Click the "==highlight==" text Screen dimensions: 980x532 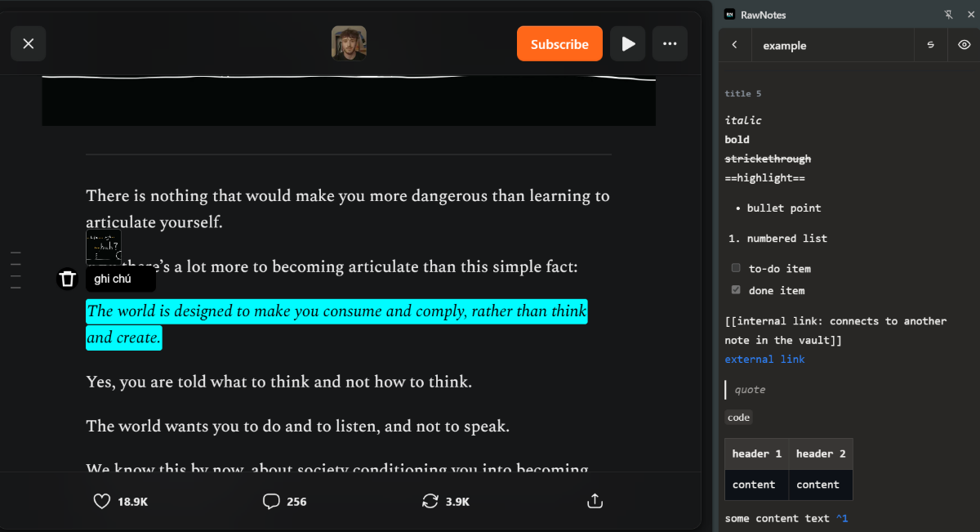pyautogui.click(x=764, y=178)
